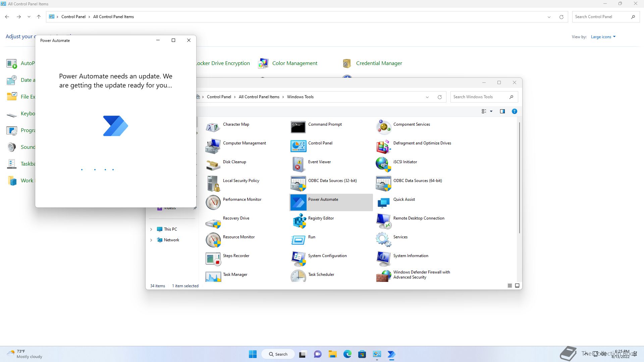The width and height of the screenshot is (644, 362).
Task: Click All Control Panel Items breadcrumb in Windows Tools
Action: point(259,97)
